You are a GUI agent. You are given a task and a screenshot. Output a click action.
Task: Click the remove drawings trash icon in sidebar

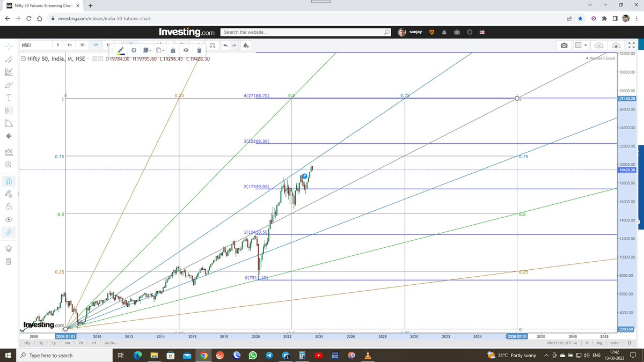pos(8,262)
